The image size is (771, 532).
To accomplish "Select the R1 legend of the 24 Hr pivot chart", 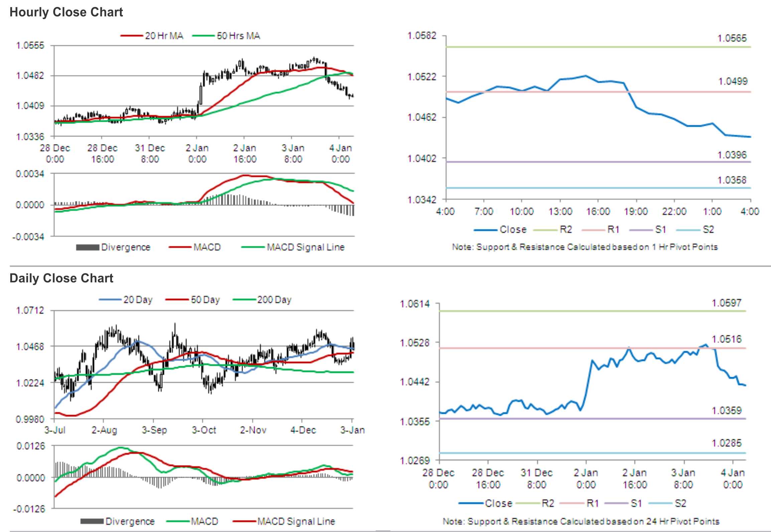I will [579, 503].
